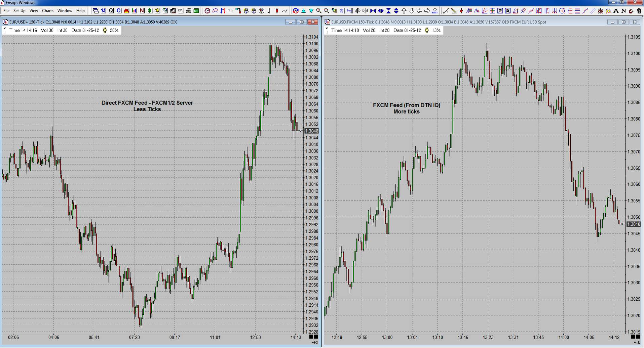Click the zoom in magnifier icon
The width and height of the screenshot is (644, 348).
tap(319, 11)
